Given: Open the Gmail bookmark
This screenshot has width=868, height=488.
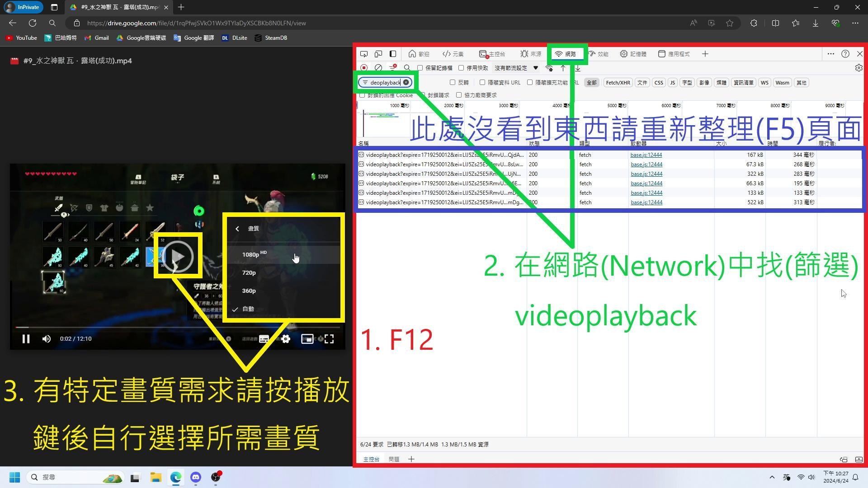Looking at the screenshot, I should pyautogui.click(x=97, y=38).
